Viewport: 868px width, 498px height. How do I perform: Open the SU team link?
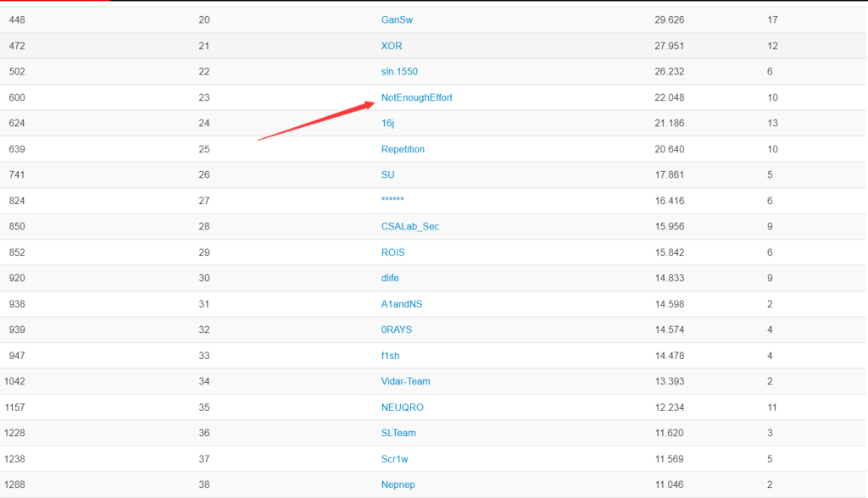(x=387, y=174)
